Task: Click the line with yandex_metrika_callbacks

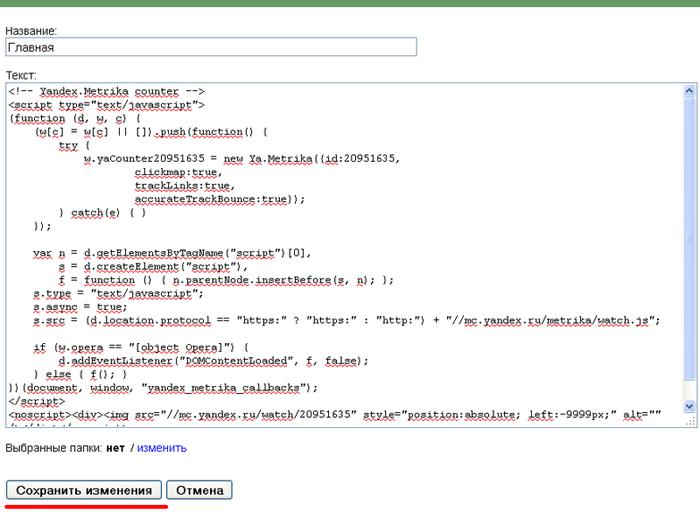Action: 163,387
